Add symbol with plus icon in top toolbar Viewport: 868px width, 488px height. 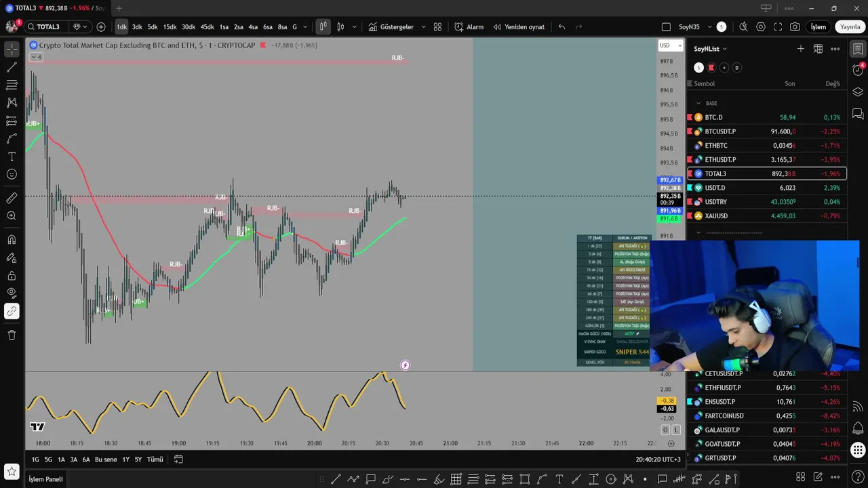(x=101, y=27)
